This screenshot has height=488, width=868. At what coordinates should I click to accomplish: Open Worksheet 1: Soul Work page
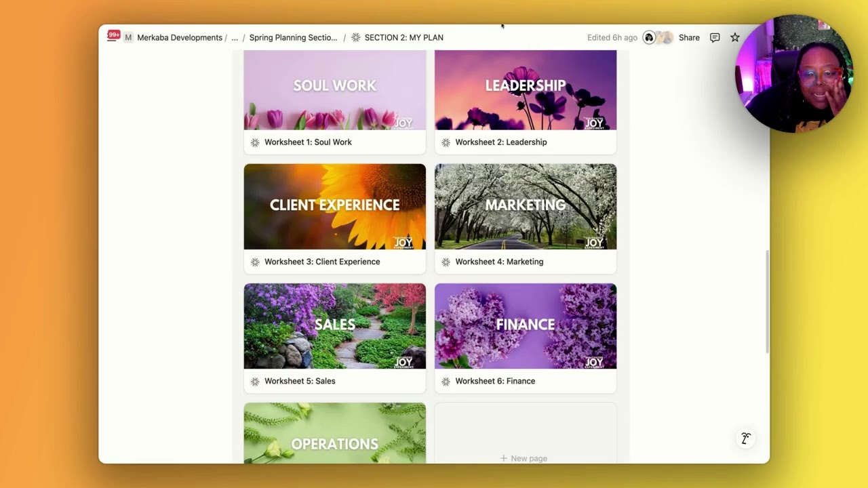pyautogui.click(x=308, y=142)
